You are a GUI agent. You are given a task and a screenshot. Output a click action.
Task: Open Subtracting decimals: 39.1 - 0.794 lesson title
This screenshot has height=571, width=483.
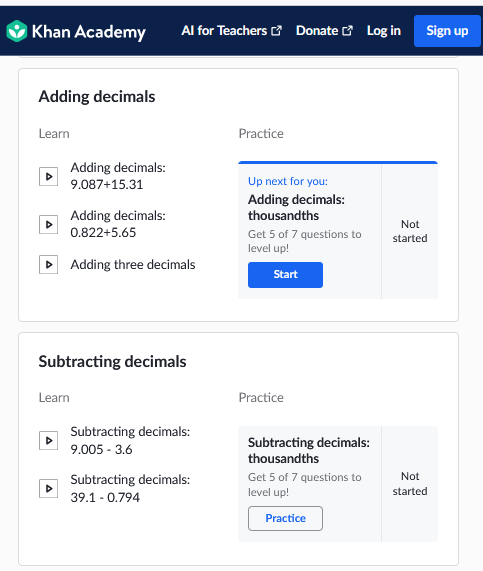[x=130, y=488]
